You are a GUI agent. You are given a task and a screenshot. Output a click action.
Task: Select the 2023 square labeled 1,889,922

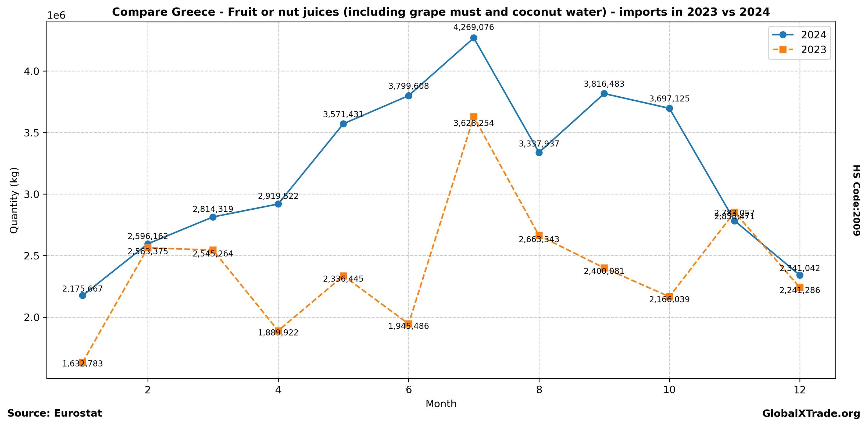pos(278,330)
